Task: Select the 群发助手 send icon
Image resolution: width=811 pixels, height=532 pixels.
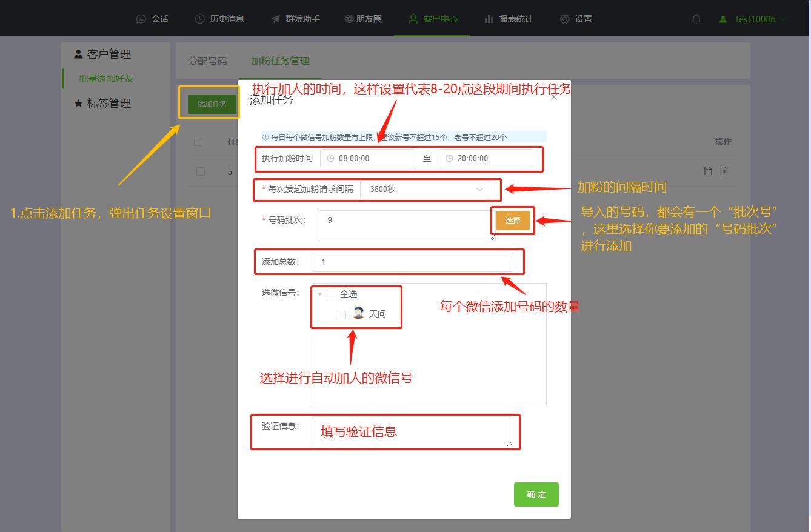Action: 276,18
